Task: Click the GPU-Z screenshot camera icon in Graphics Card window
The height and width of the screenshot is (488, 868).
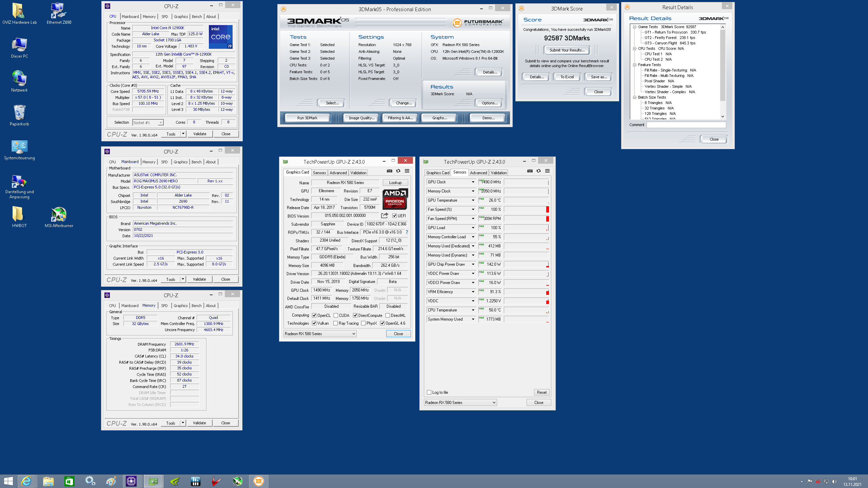Action: click(x=390, y=171)
